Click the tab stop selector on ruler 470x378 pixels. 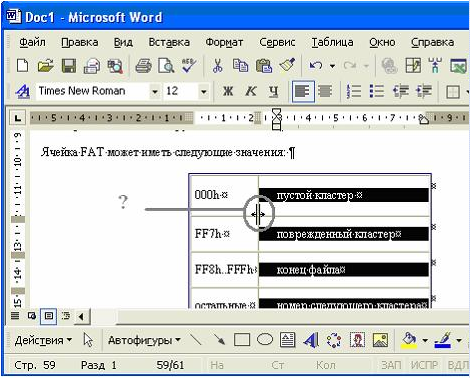pos(17,118)
